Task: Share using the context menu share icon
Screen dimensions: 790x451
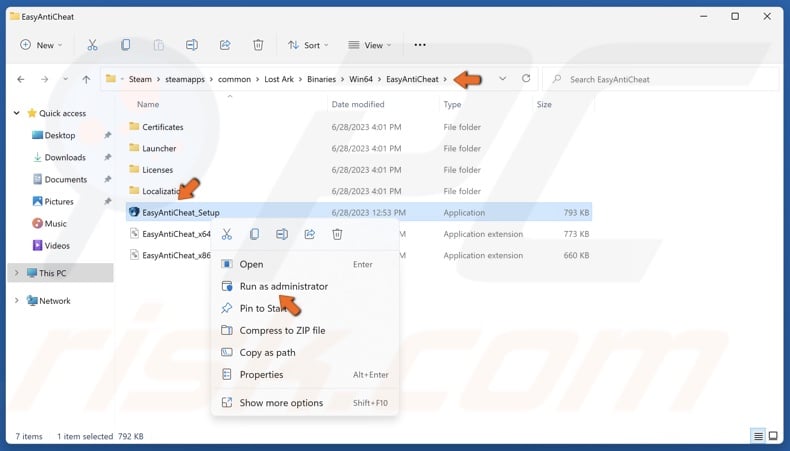Action: pos(310,234)
